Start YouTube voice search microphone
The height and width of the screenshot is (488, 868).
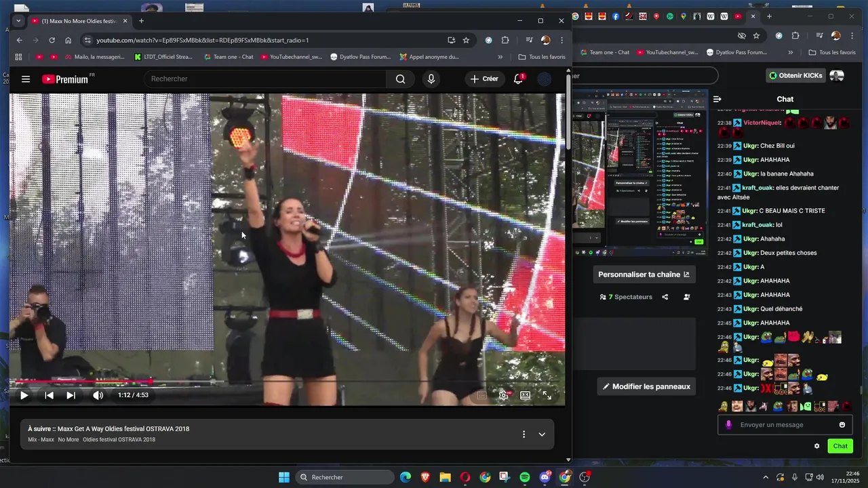(x=431, y=79)
